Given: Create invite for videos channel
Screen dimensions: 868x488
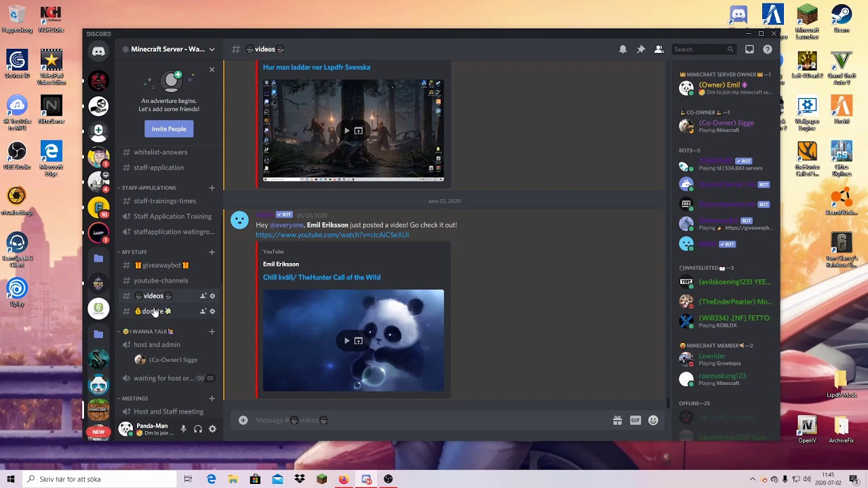Looking at the screenshot, I should 203,296.
